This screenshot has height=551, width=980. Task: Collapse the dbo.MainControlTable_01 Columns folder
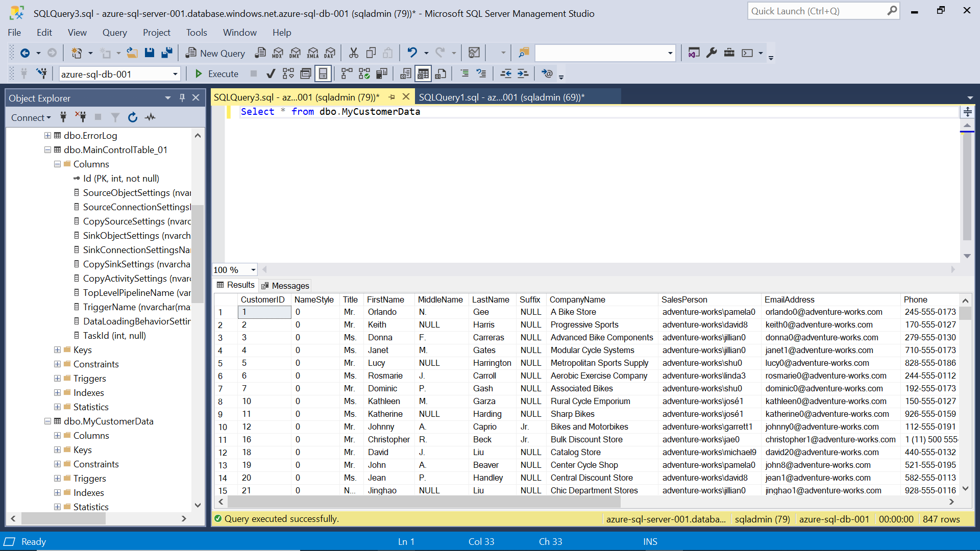coord(58,164)
